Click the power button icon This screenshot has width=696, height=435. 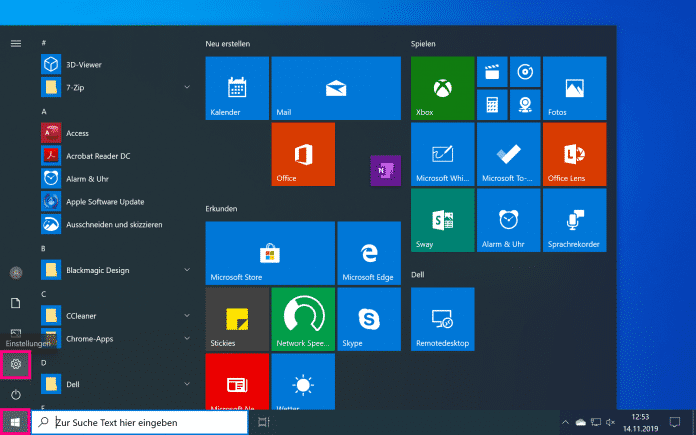pyautogui.click(x=16, y=395)
